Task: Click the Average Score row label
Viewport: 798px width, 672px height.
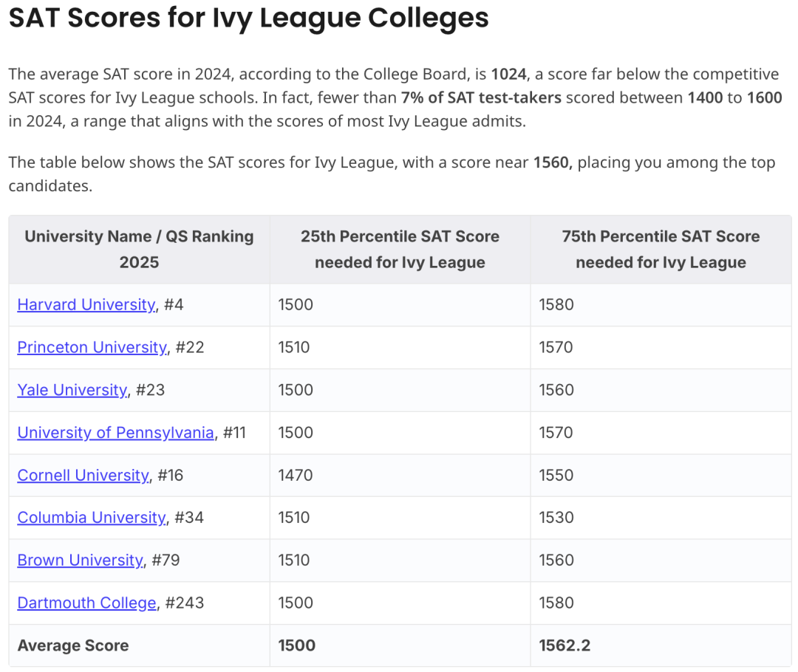Action: 72,645
